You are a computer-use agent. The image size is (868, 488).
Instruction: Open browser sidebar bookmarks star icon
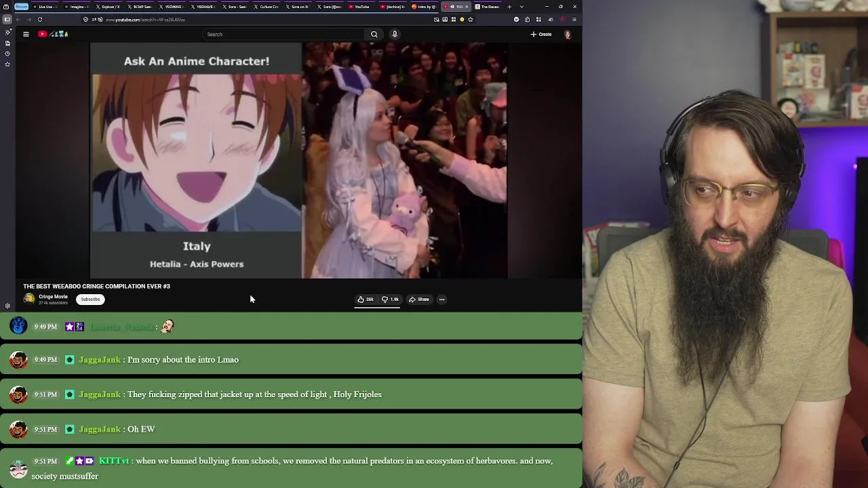tap(7, 64)
